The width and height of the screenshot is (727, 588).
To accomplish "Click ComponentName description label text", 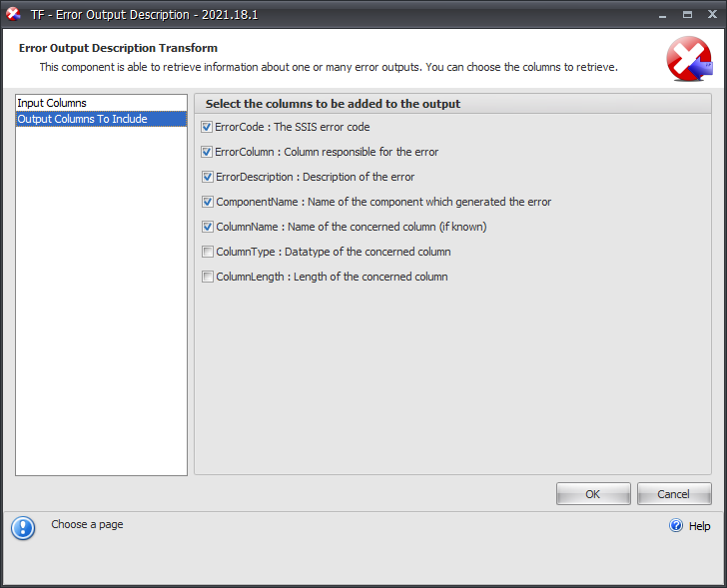I will pyautogui.click(x=429, y=202).
